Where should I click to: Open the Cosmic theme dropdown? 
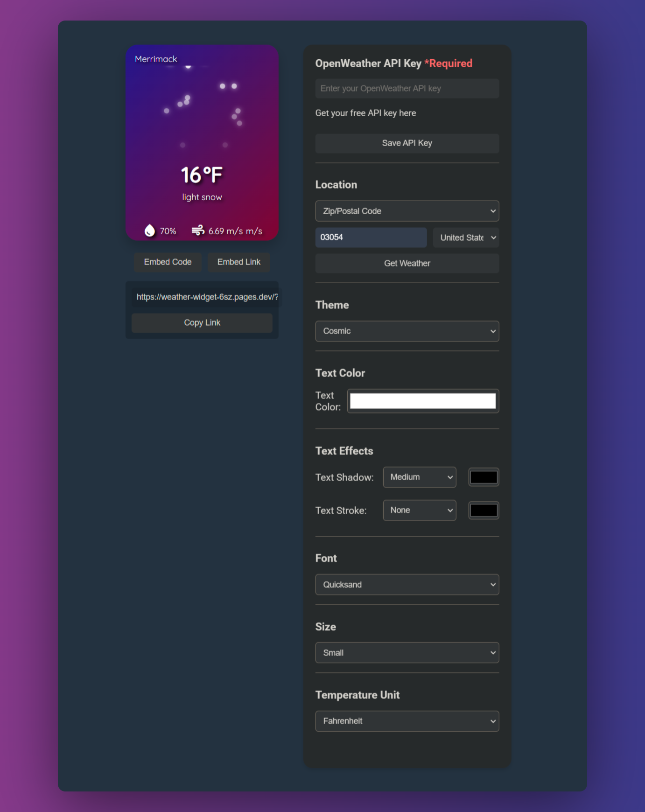(x=407, y=331)
